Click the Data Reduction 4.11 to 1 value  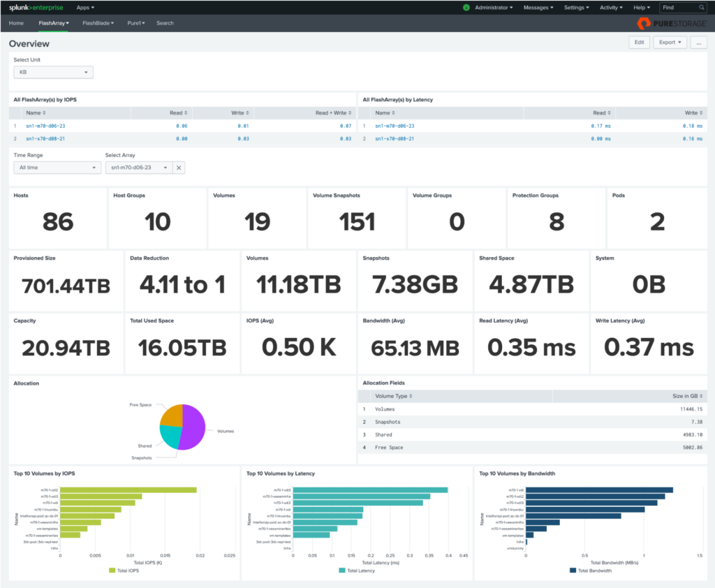click(x=182, y=285)
